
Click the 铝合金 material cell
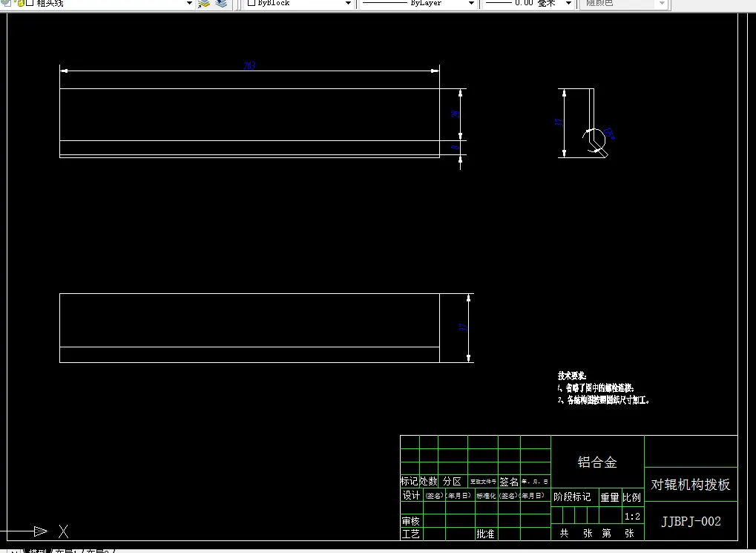click(597, 462)
